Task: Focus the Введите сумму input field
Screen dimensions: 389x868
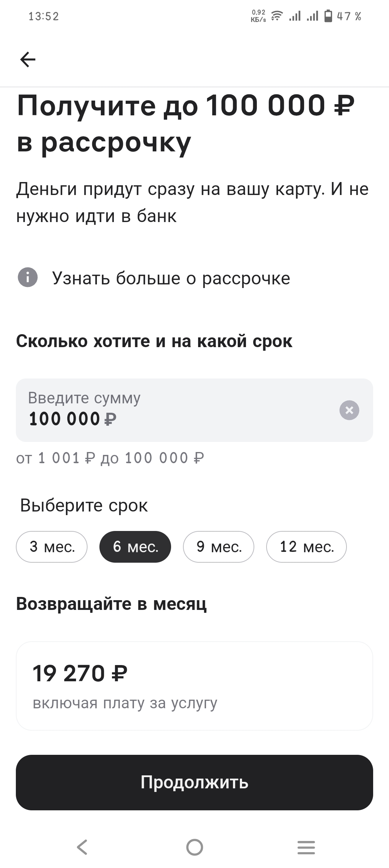Action: (194, 410)
